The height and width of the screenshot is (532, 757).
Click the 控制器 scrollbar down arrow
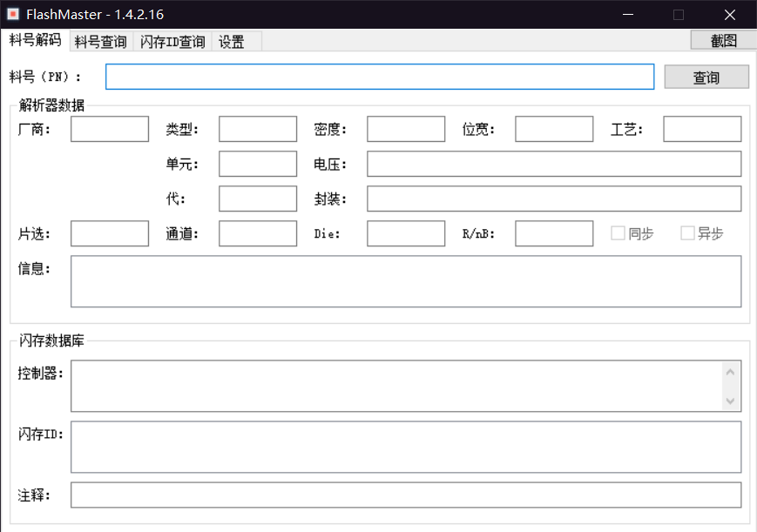[730, 401]
